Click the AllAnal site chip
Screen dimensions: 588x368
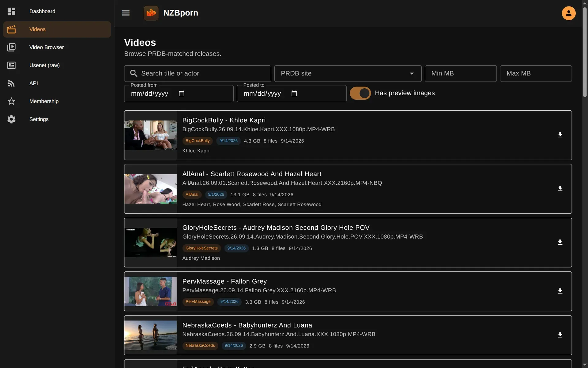pyautogui.click(x=192, y=194)
